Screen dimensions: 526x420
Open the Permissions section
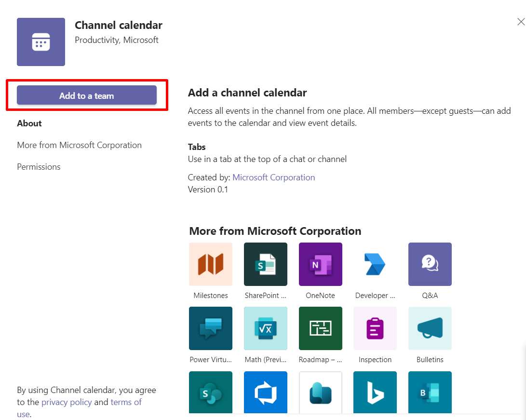pos(39,167)
